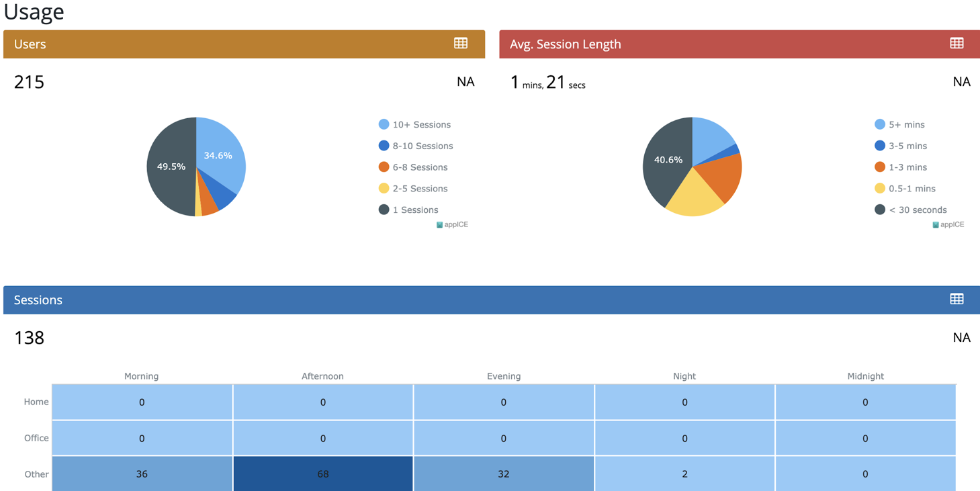This screenshot has height=491, width=980.
Task: Toggle the < 30 seconds legend entry
Action: click(911, 210)
